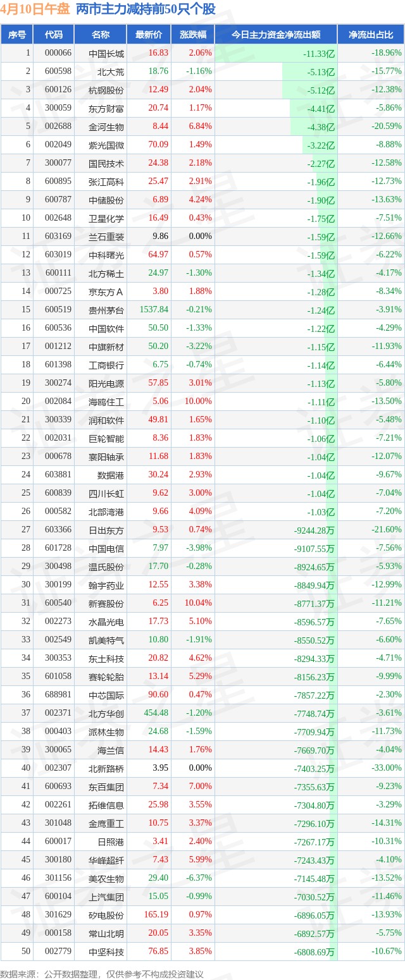This screenshot has height=980, width=405.
Task: Click the 净流出占比 column header
Action: point(371,35)
